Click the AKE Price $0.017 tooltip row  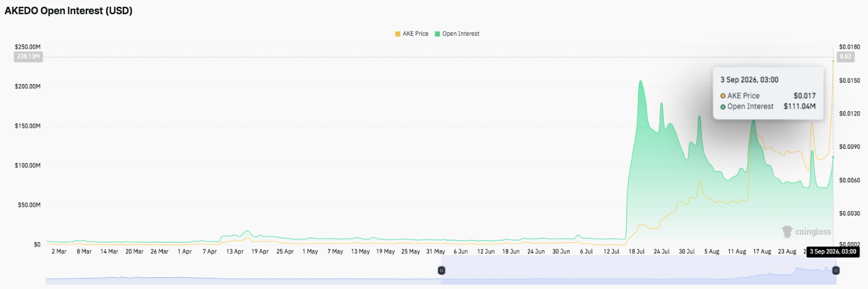pyautogui.click(x=767, y=96)
